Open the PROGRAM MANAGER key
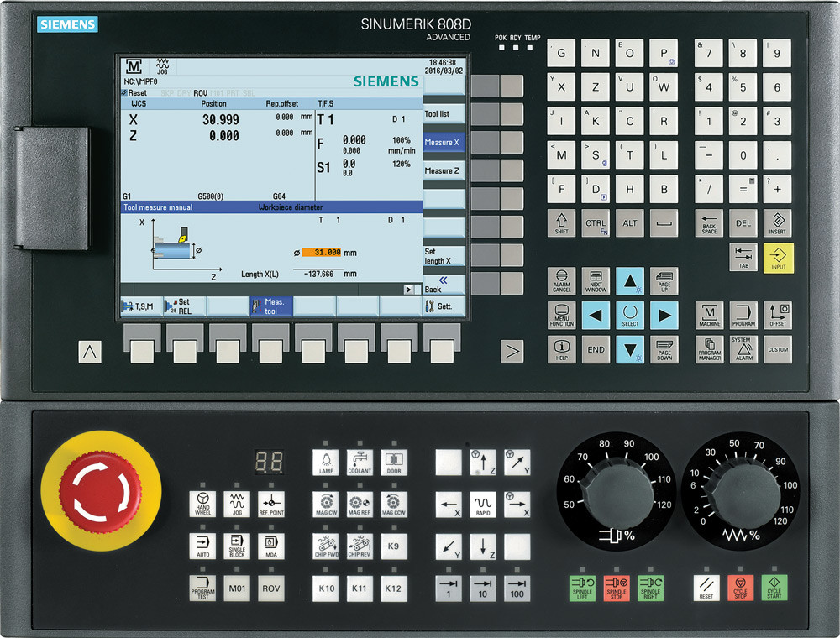Viewport: 840px width, 638px height. 709,349
